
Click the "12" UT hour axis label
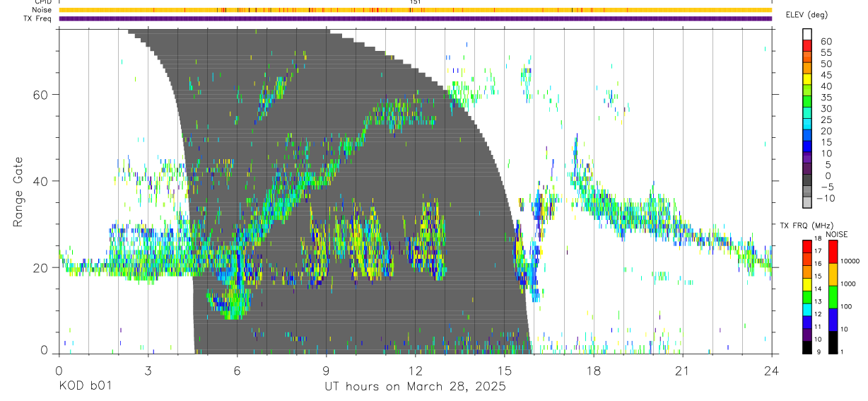(x=415, y=371)
